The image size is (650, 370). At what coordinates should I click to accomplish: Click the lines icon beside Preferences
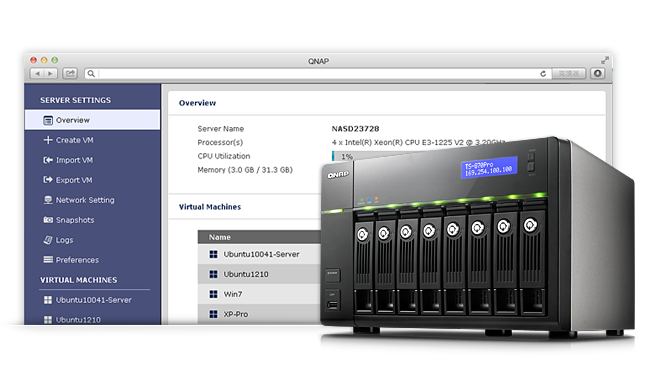(x=48, y=260)
